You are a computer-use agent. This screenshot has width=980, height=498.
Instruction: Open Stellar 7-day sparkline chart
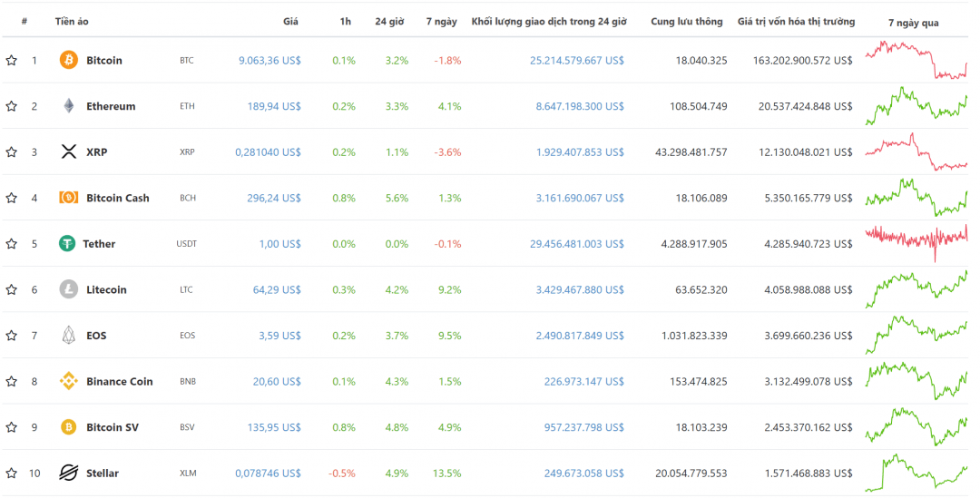[x=916, y=473]
